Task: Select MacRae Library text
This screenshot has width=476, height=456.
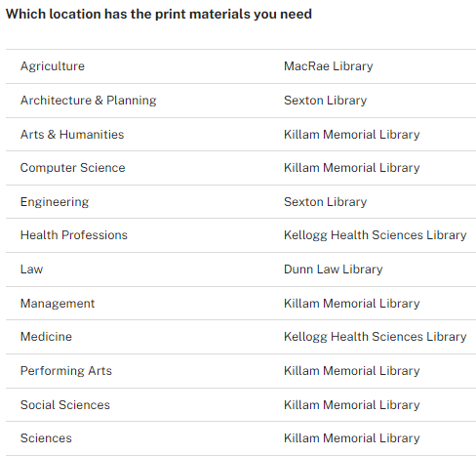Action: pyautogui.click(x=328, y=66)
